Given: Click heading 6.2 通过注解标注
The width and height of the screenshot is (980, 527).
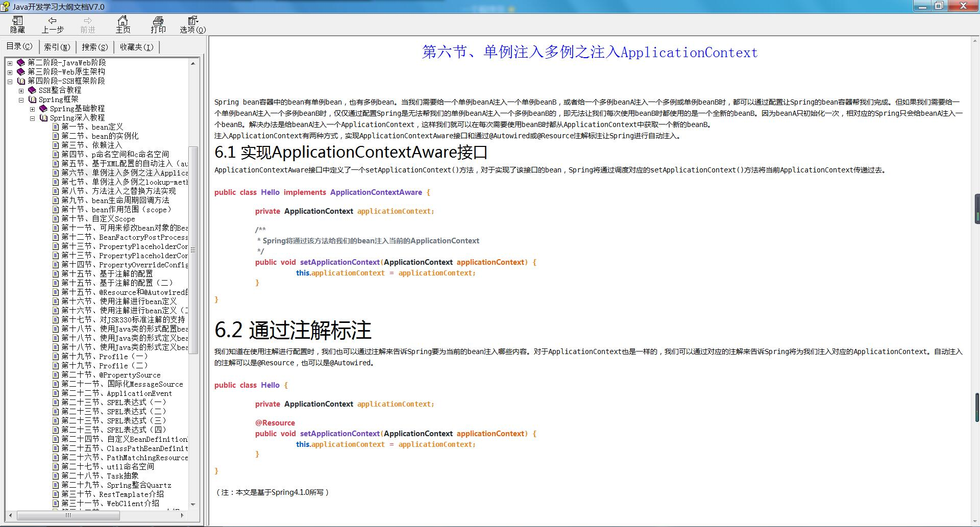Looking at the screenshot, I should coord(293,330).
